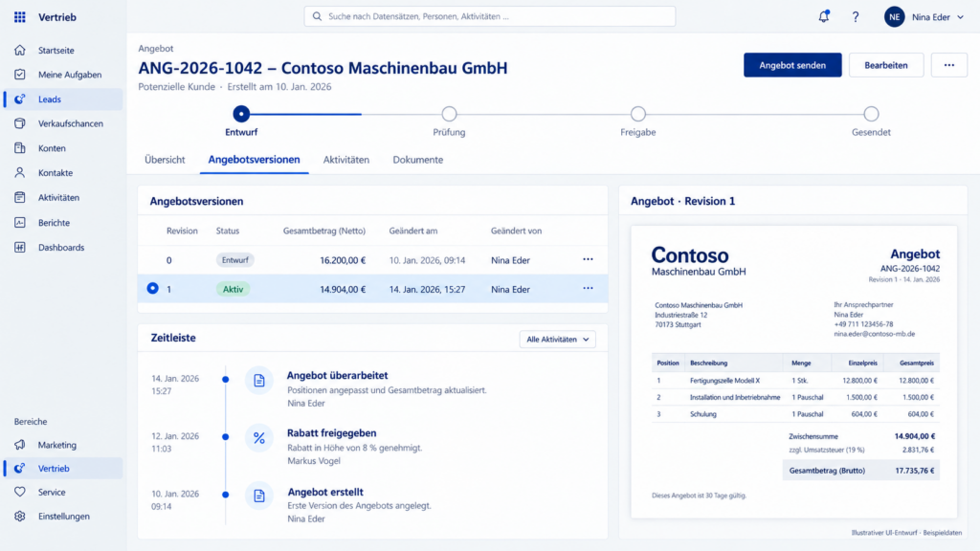Click the Marketing megaphone icon
This screenshot has height=551, width=980.
coord(20,445)
